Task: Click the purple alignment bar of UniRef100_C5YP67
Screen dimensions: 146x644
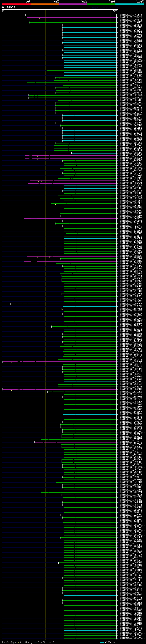Action: 64,304
